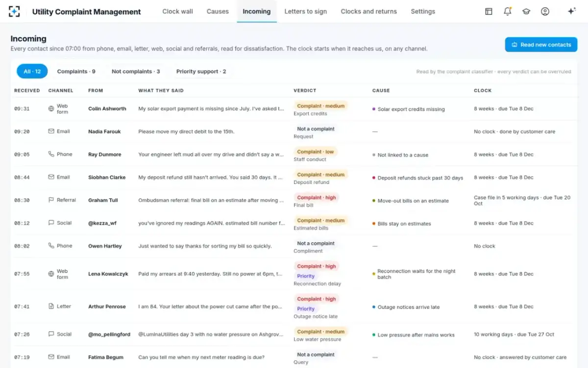Click Utility Complaint Management title
This screenshot has width=588, height=368.
pyautogui.click(x=86, y=12)
